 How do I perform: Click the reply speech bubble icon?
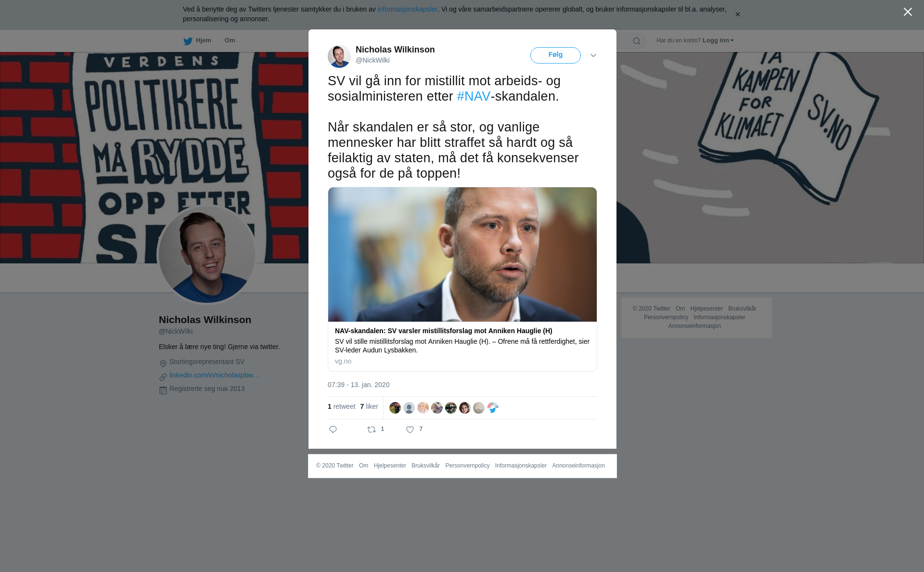pos(333,429)
